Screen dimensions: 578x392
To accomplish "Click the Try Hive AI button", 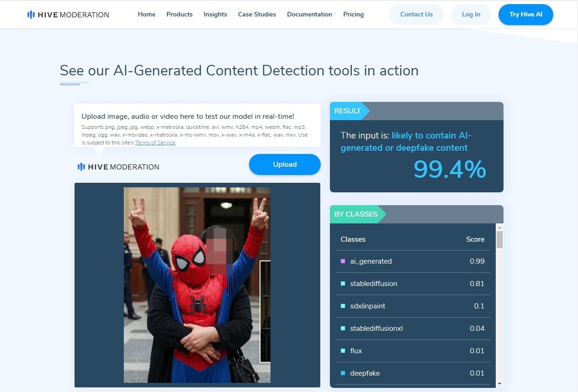I will pyautogui.click(x=526, y=15).
